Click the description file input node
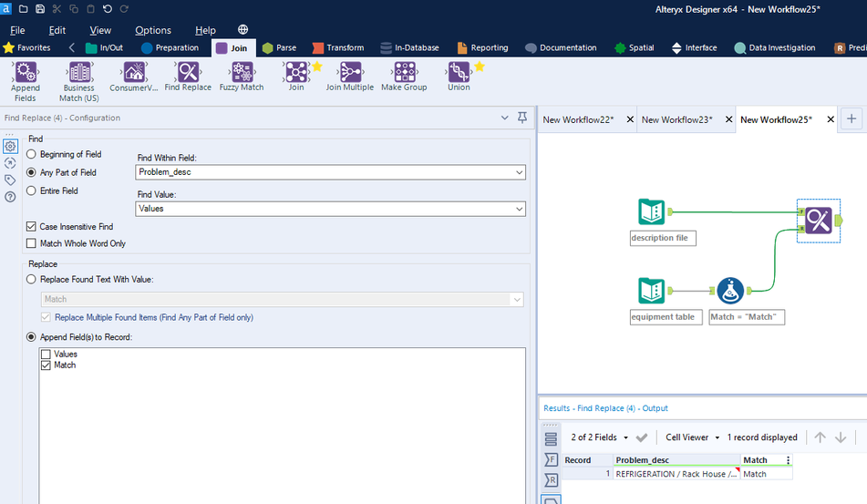The height and width of the screenshot is (504, 867). click(x=652, y=213)
